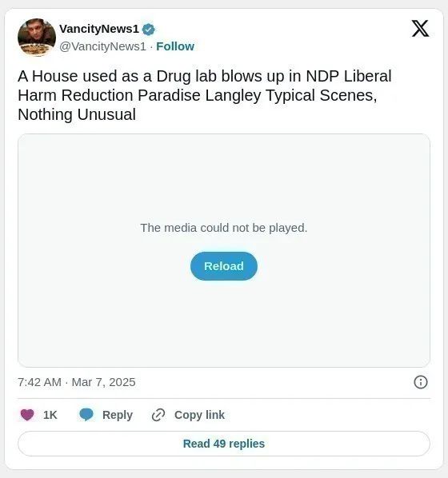Click the empty area of the media player below Reload
The height and width of the screenshot is (478, 448).
coord(224,323)
